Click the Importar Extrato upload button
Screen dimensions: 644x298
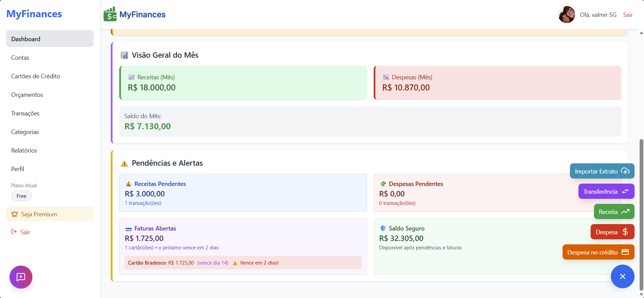click(x=602, y=171)
